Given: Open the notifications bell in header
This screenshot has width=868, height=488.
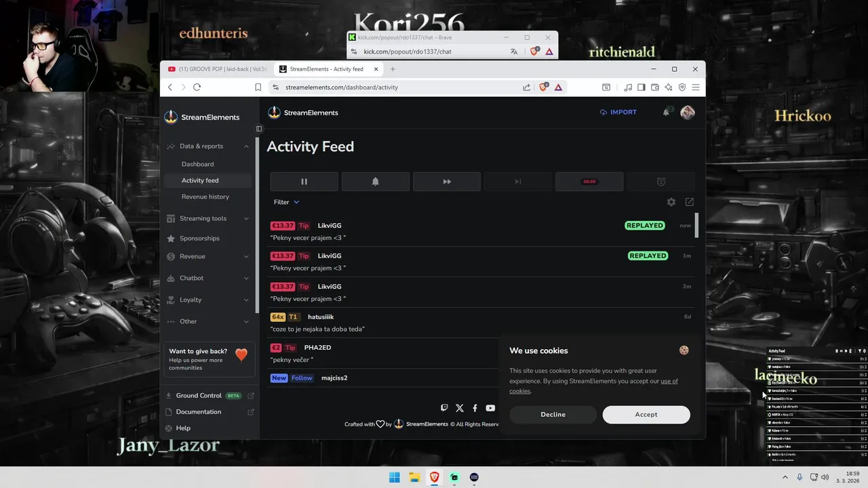Looking at the screenshot, I should pyautogui.click(x=666, y=113).
